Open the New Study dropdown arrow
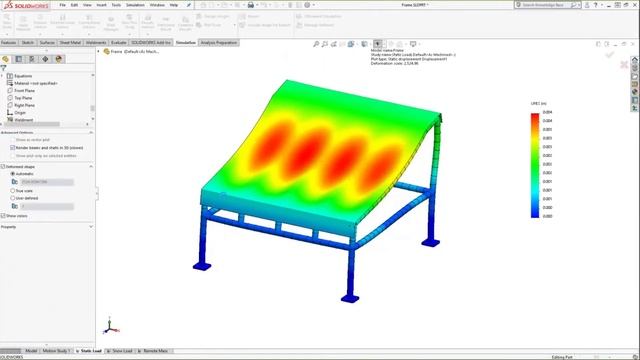The height and width of the screenshot is (360, 640). point(7,34)
